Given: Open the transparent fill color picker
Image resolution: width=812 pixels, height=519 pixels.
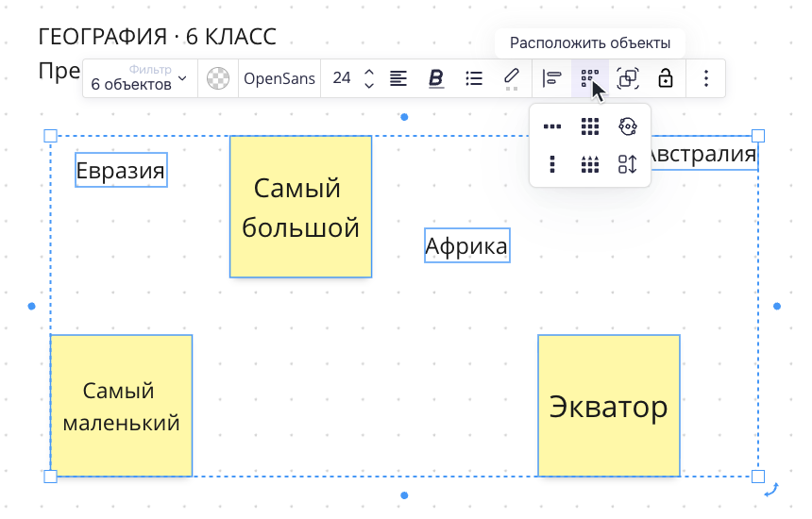Looking at the screenshot, I should click(218, 78).
